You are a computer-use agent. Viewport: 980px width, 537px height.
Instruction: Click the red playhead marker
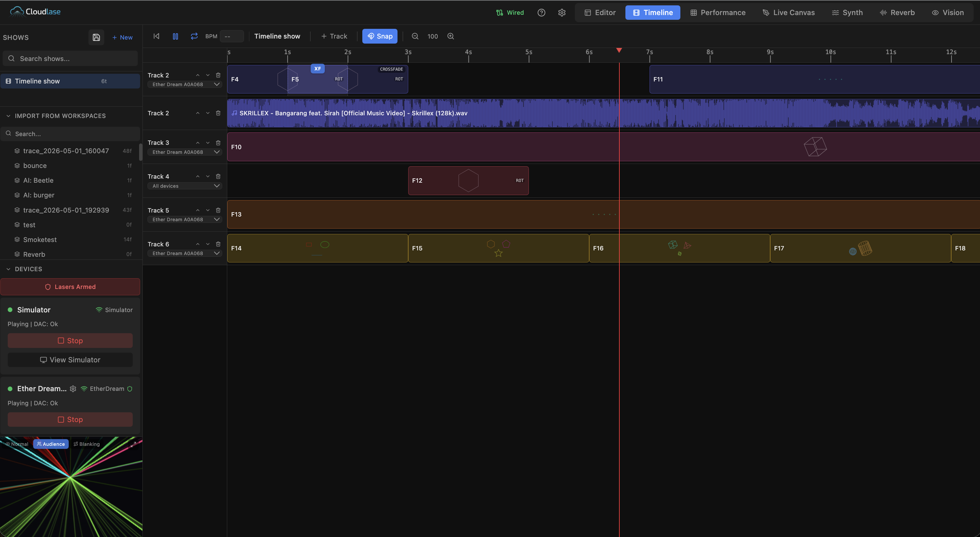619,50
